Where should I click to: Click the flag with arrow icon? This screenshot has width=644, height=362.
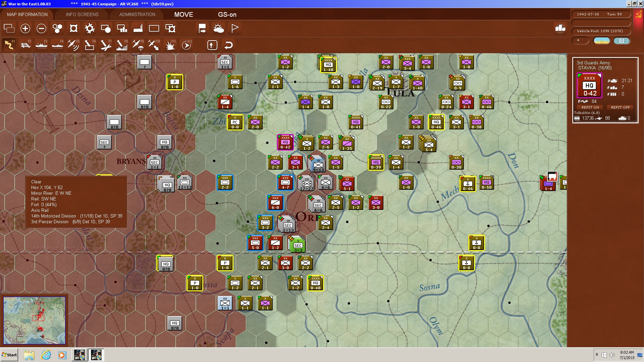tap(202, 28)
